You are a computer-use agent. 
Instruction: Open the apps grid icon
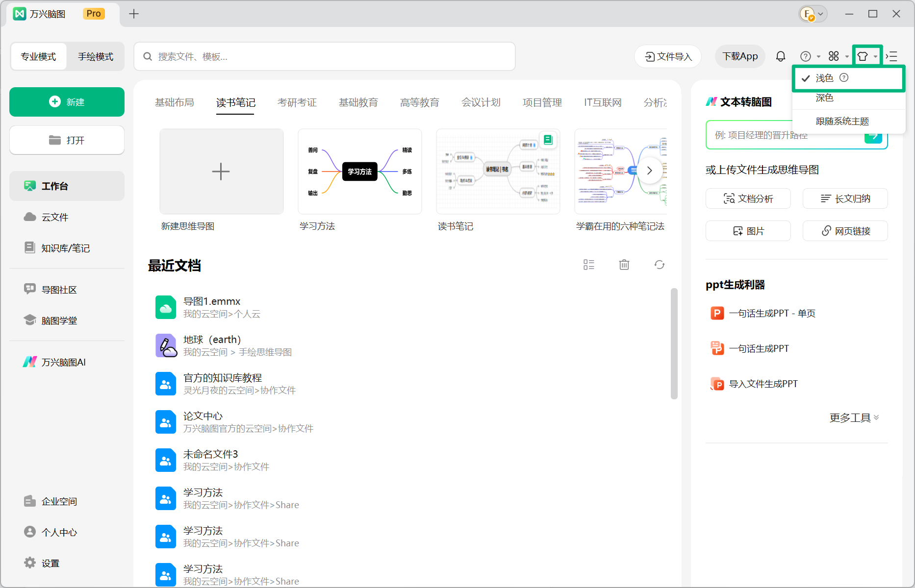[x=834, y=56]
